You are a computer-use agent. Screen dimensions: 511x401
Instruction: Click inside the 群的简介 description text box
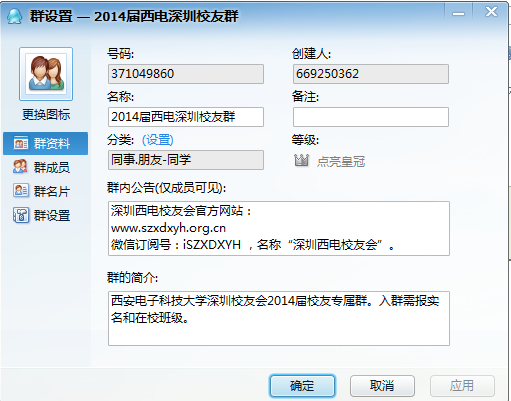279,318
